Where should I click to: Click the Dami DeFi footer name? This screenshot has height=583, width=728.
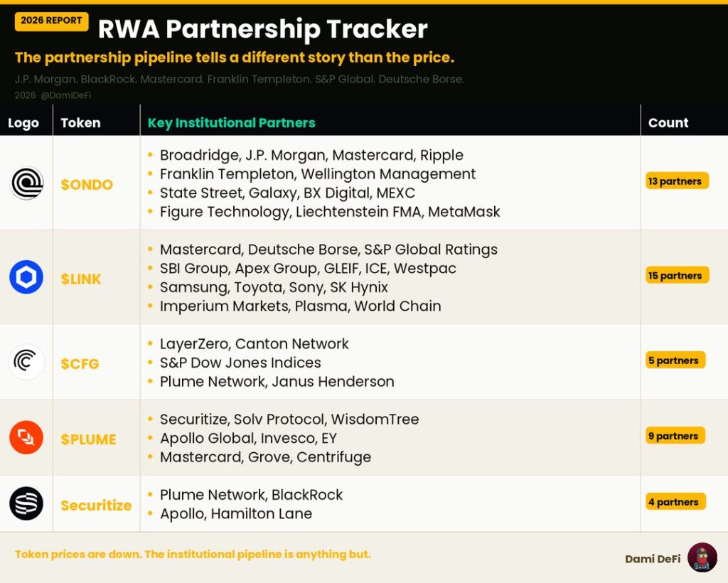pyautogui.click(x=653, y=560)
